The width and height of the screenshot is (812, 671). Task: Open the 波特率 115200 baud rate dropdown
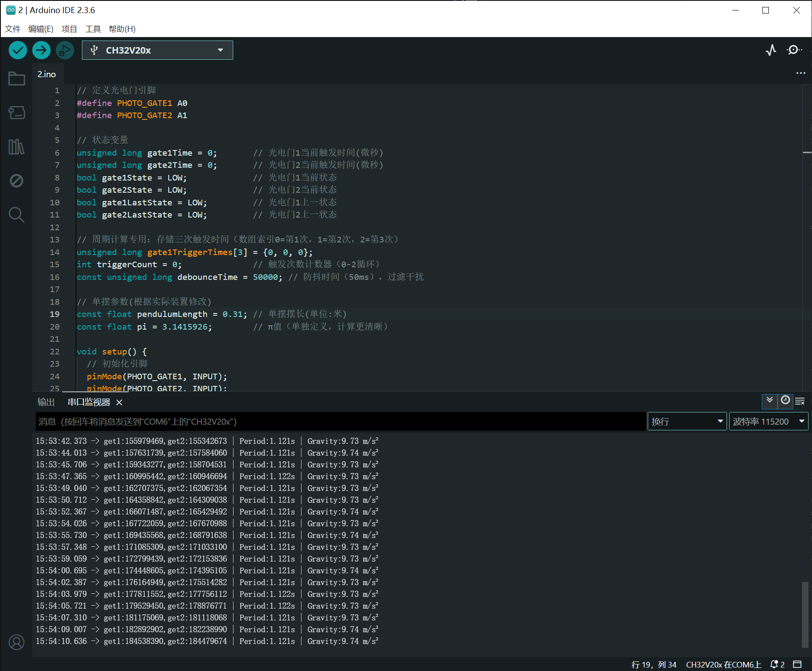click(768, 422)
